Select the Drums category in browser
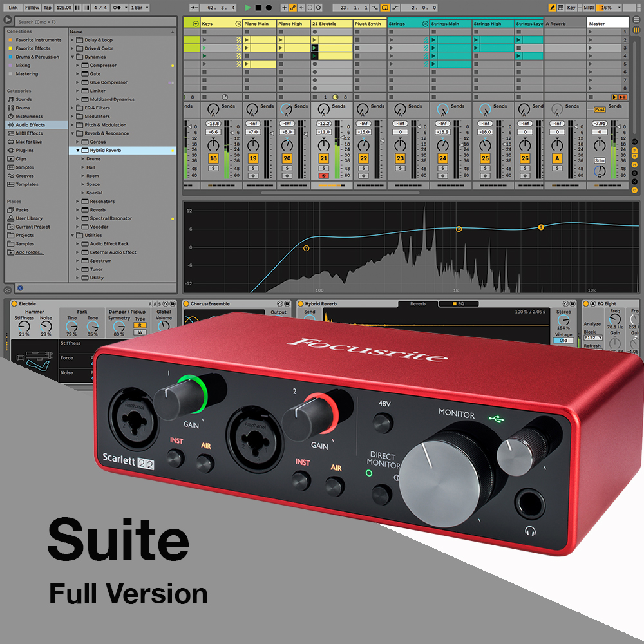644x644 pixels. click(x=23, y=108)
